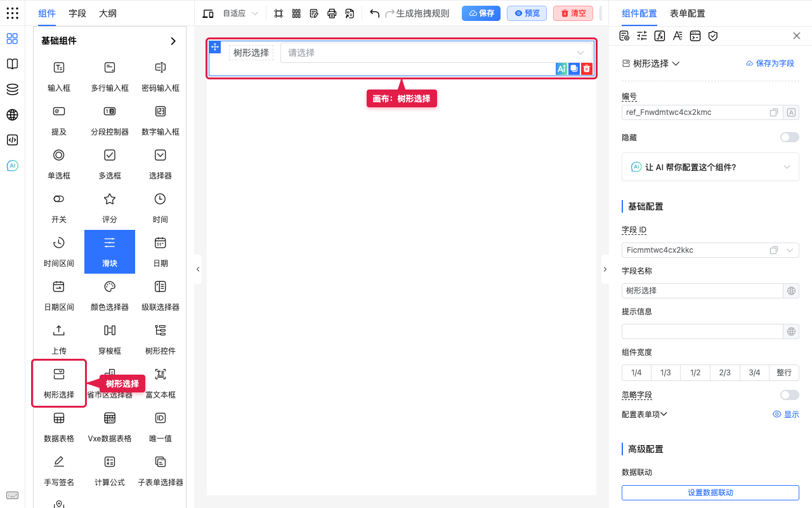Click the 保存为字段 link
The width and height of the screenshot is (812, 508).
click(770, 63)
